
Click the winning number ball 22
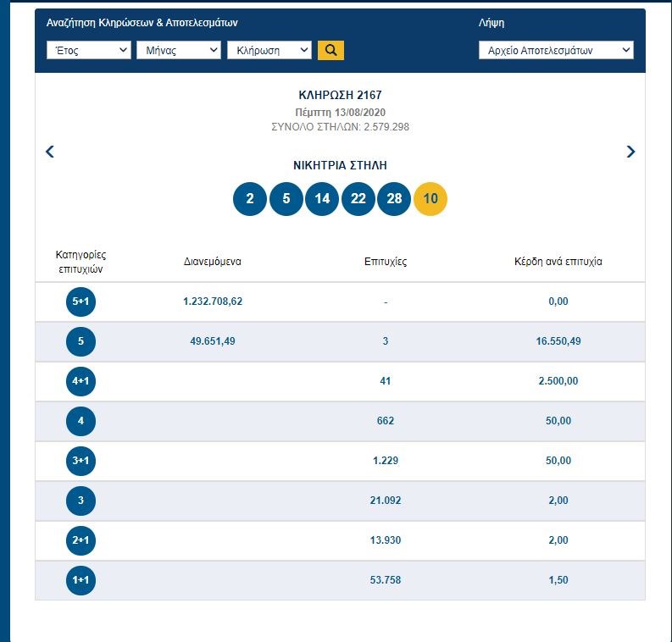coord(358,200)
